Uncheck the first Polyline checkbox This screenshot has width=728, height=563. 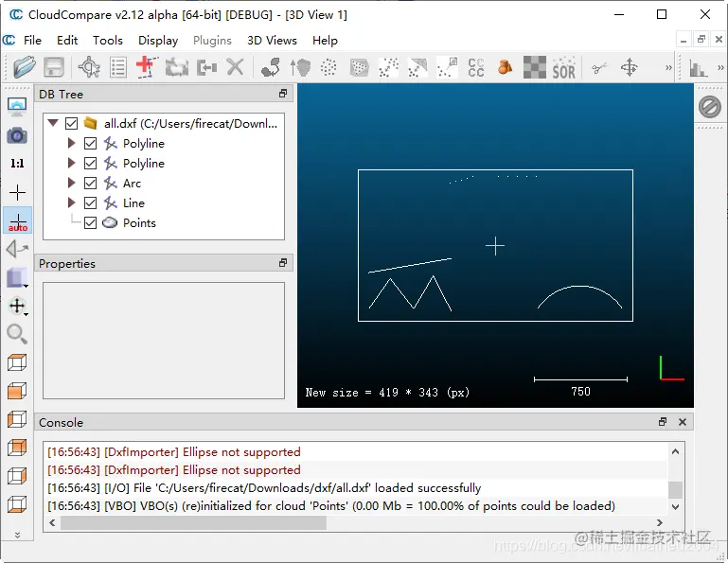pyautogui.click(x=91, y=144)
